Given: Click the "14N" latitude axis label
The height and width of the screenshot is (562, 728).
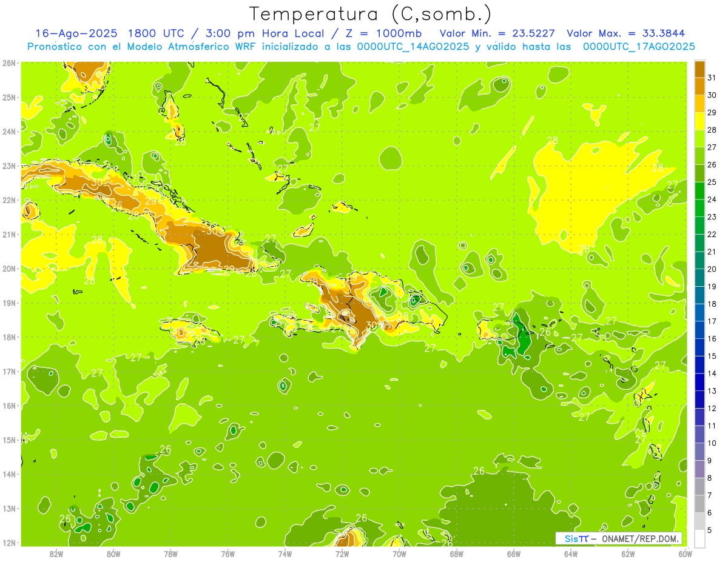Looking at the screenshot, I should (9, 474).
